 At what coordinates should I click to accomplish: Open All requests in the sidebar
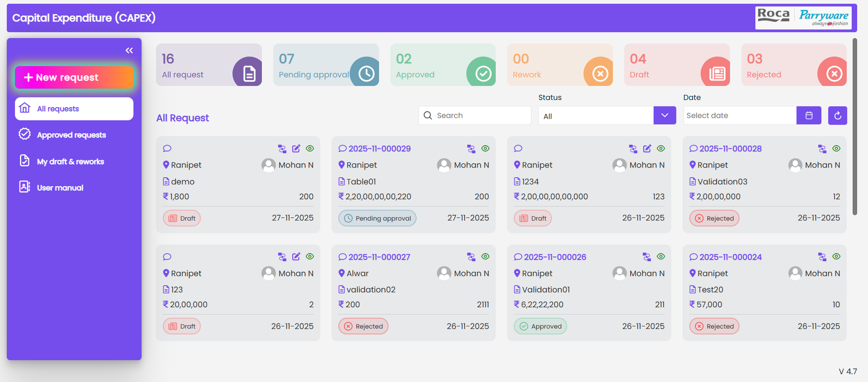[x=74, y=109]
